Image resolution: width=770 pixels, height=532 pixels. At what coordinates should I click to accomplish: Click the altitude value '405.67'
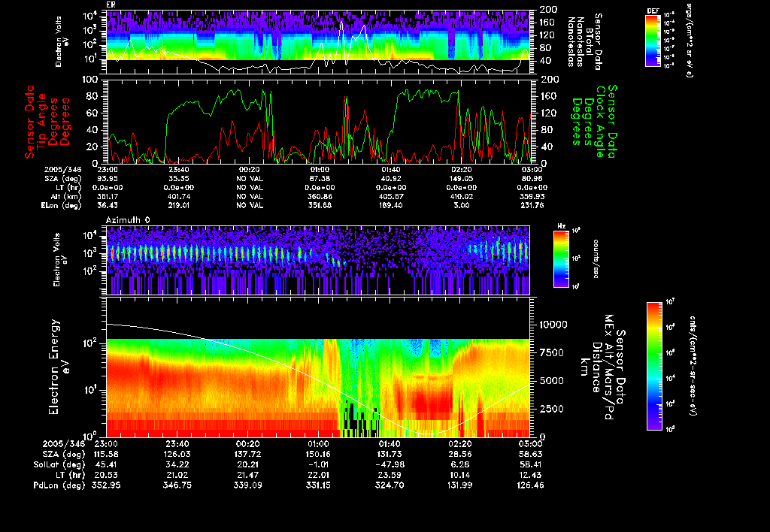(391, 196)
